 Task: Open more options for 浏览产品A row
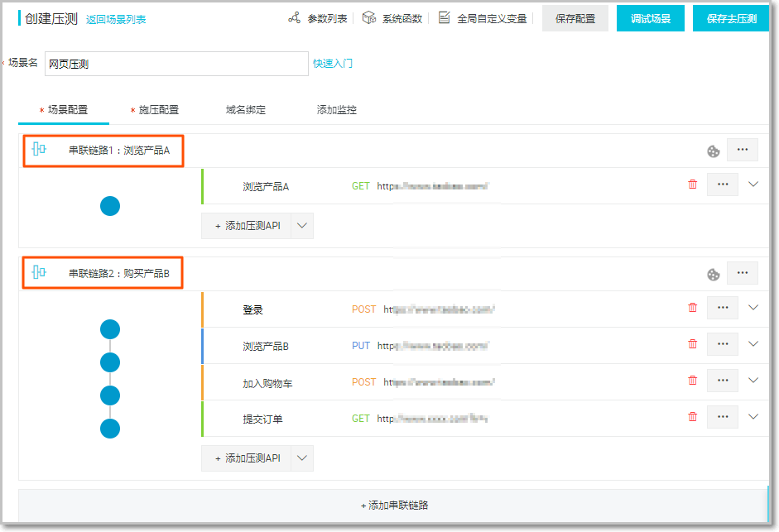click(723, 185)
